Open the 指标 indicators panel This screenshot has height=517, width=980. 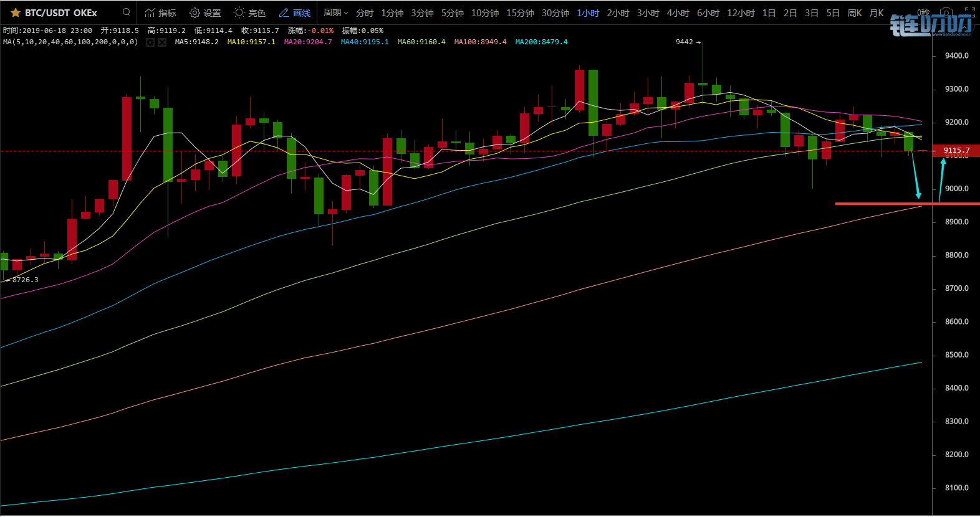pyautogui.click(x=160, y=12)
